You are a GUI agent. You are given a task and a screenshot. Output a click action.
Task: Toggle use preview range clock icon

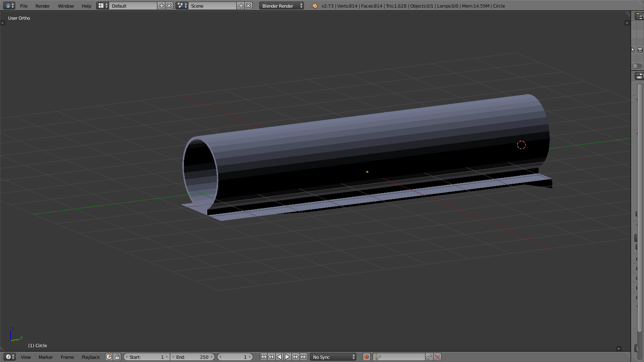(109, 357)
